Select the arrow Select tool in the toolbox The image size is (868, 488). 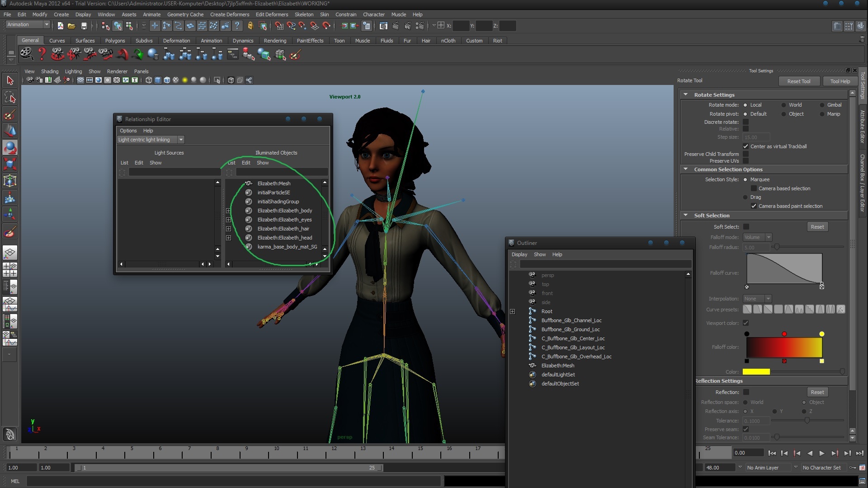[10, 81]
